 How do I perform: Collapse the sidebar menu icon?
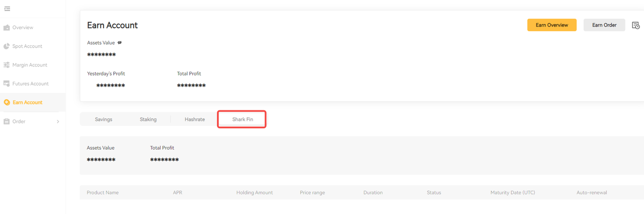[x=7, y=9]
